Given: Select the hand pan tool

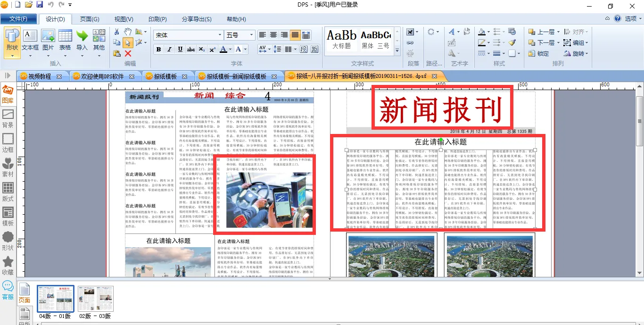Looking at the screenshot, I should [x=128, y=32].
